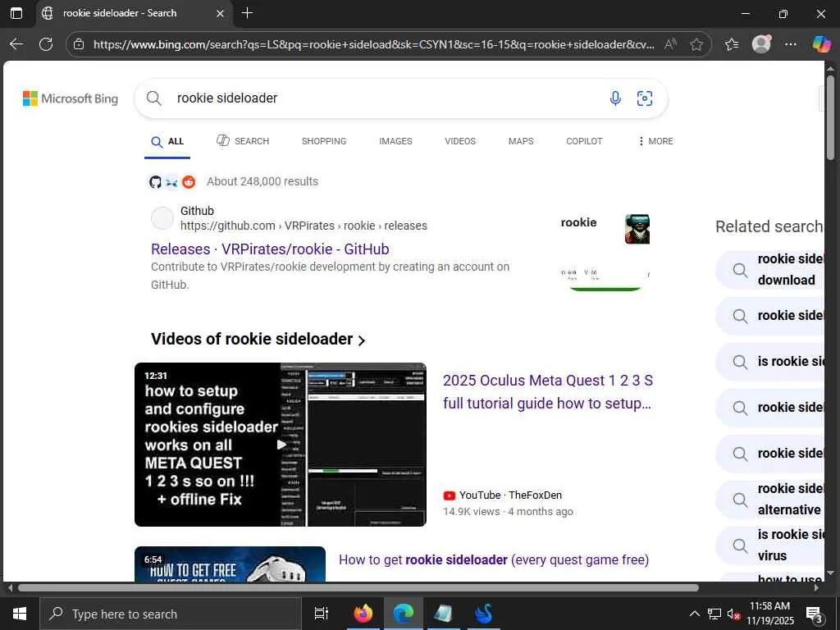Play the setup tutorial video

(x=281, y=444)
